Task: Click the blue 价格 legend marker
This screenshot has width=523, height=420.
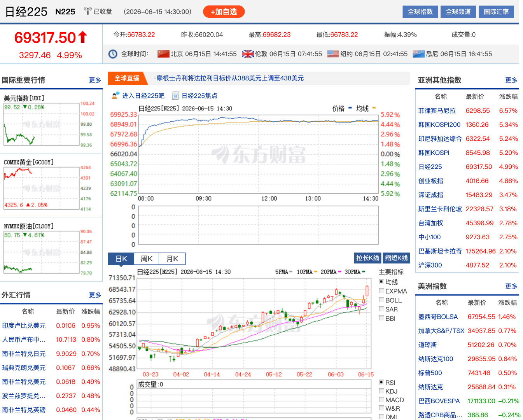Action: (x=350, y=108)
